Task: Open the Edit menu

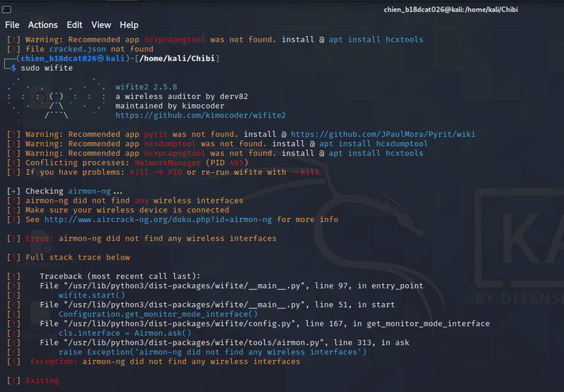Action: [75, 25]
